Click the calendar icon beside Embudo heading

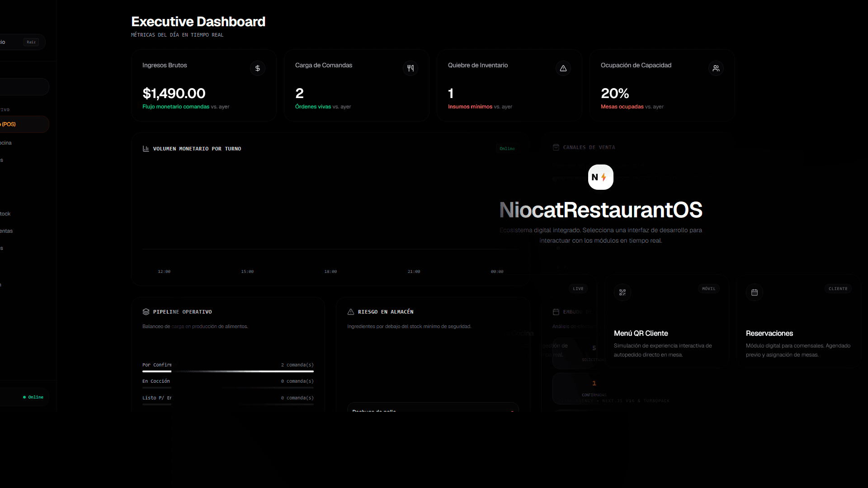tap(556, 312)
